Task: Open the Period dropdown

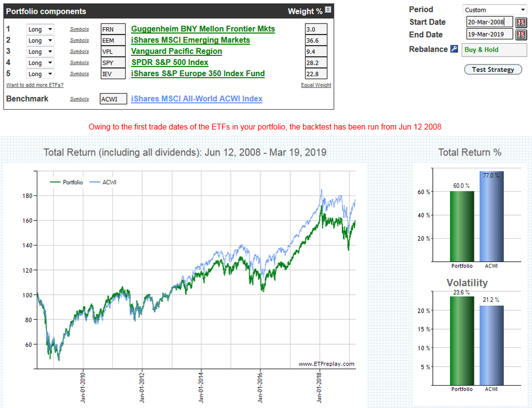Action: click(x=494, y=10)
